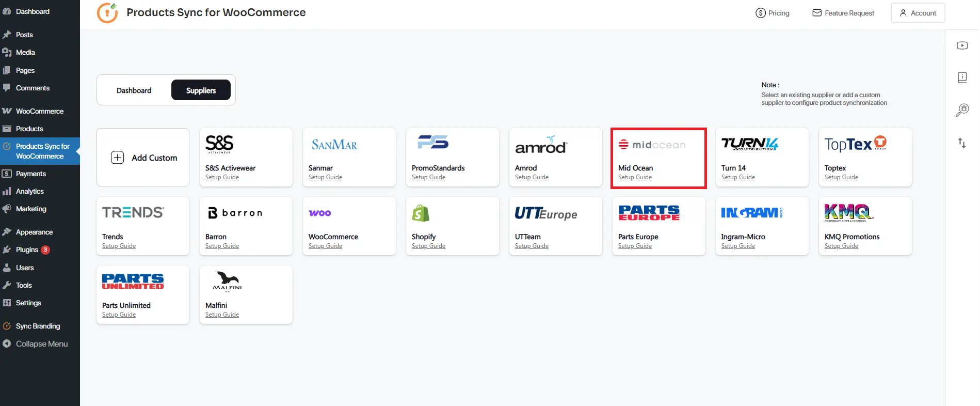
Task: Click the documentation info icon in right sidebar
Action: pos(962,77)
